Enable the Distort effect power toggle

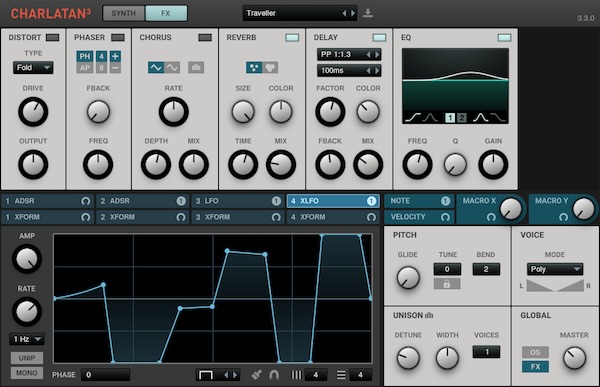(52, 38)
